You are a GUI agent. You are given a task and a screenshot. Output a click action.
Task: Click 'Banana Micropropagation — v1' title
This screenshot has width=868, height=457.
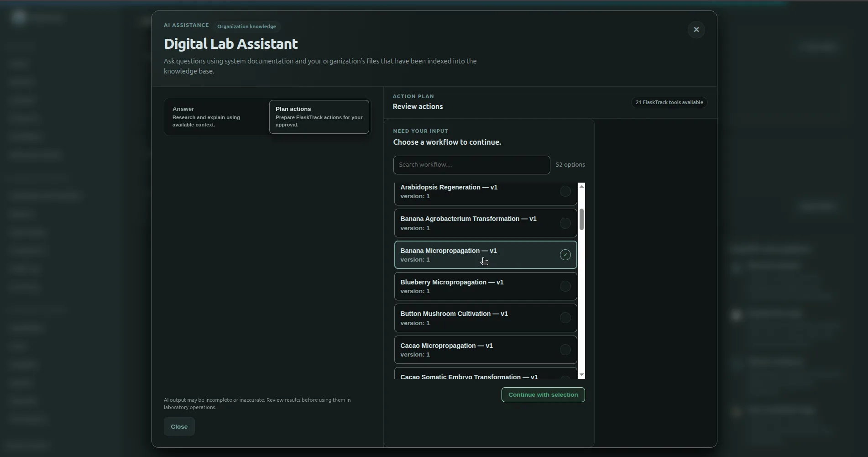[x=448, y=251]
